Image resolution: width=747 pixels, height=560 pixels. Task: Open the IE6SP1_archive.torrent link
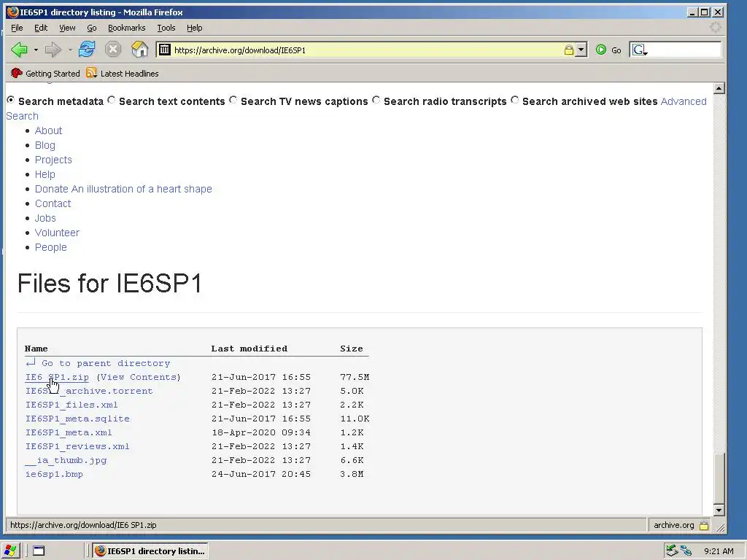point(89,391)
